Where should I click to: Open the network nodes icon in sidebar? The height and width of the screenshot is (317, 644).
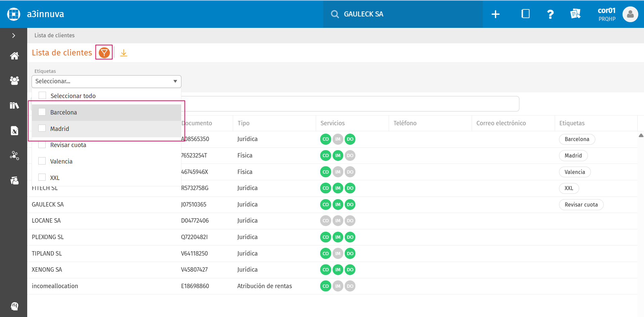coord(14,155)
